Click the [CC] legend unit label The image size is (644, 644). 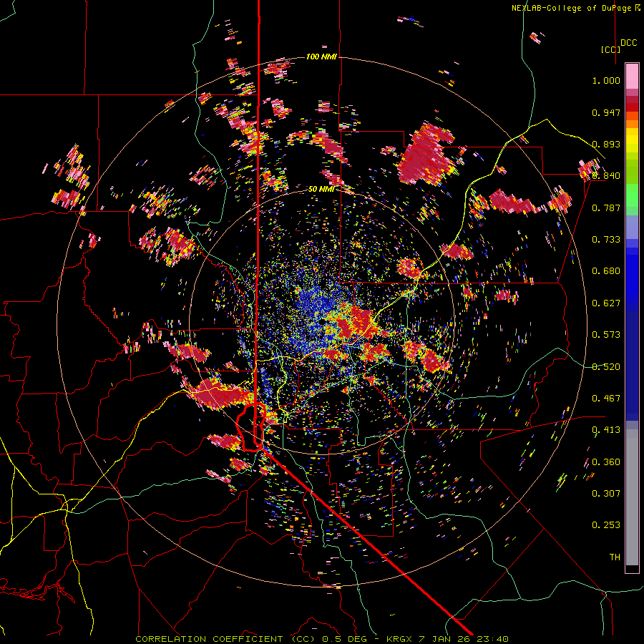pyautogui.click(x=610, y=49)
